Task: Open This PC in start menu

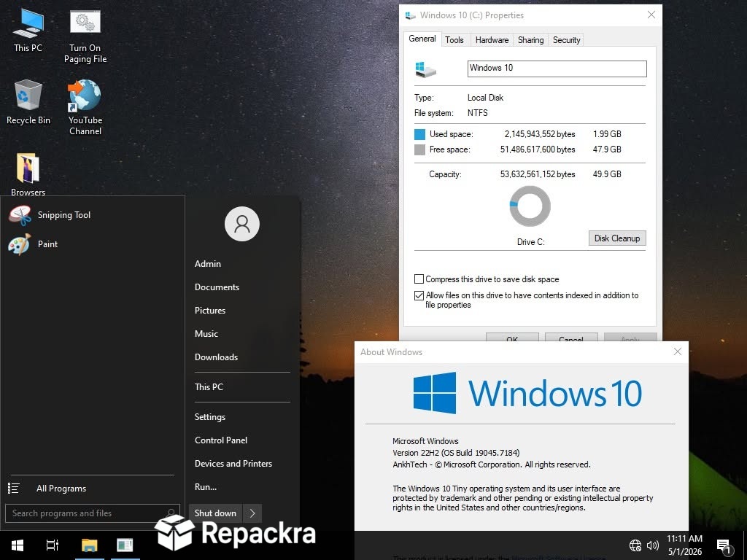Action: pyautogui.click(x=209, y=387)
